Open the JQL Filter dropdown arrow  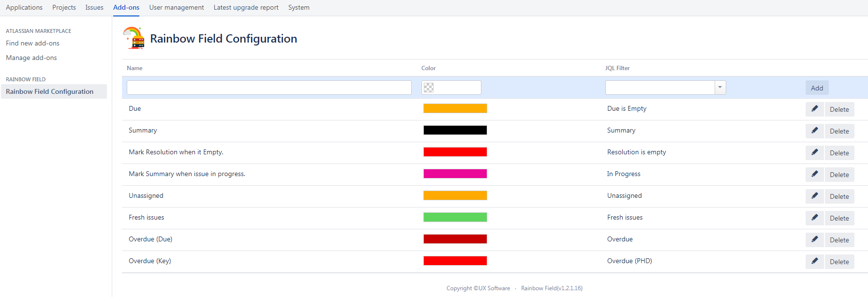[720, 88]
